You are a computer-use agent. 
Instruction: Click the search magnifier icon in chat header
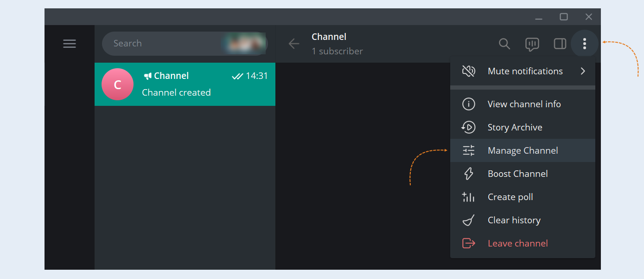click(504, 44)
